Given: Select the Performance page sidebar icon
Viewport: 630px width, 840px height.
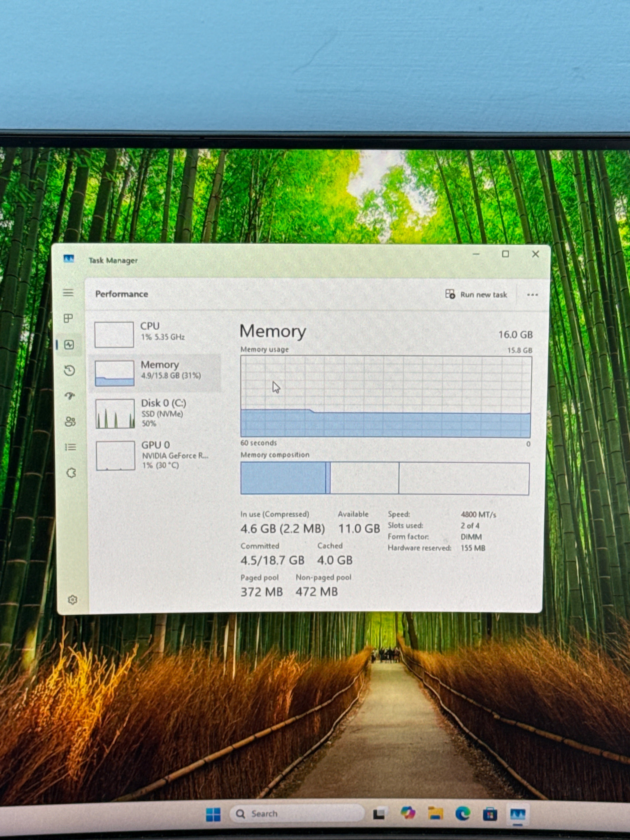Looking at the screenshot, I should click(69, 344).
